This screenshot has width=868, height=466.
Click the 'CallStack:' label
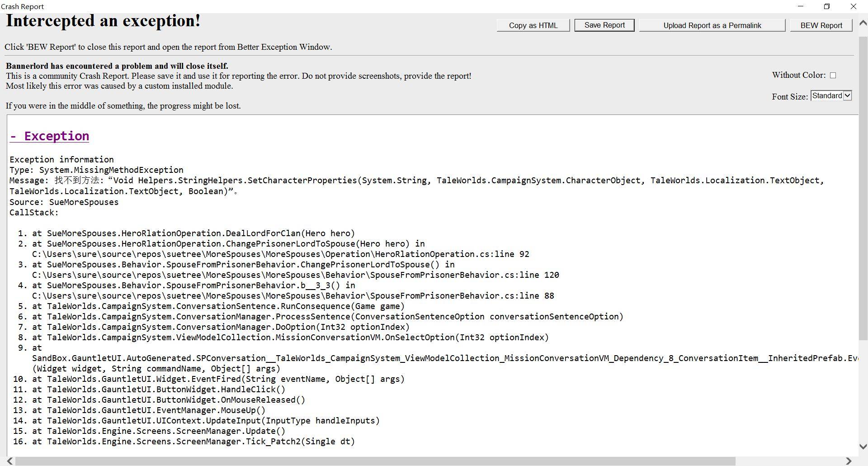(x=34, y=213)
